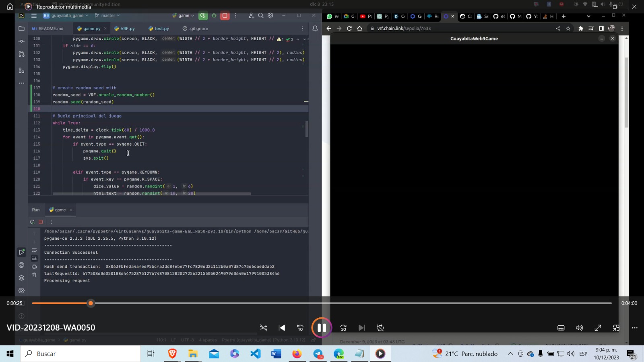This screenshot has height=362, width=644.
Task: Open game run configuration dropdown
Action: (x=183, y=16)
